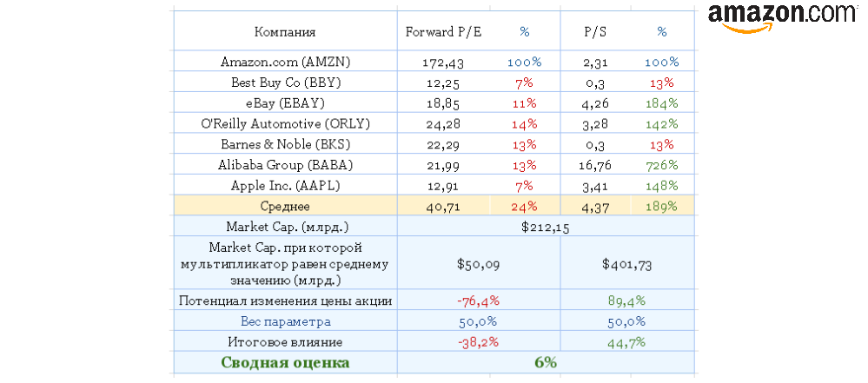This screenshot has width=868, height=383.
Task: Click the blue "Вес параметра" label
Action: [x=285, y=321]
